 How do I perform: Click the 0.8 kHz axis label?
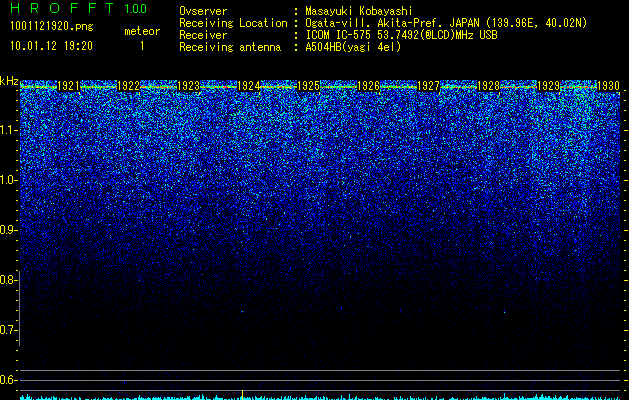pos(8,280)
